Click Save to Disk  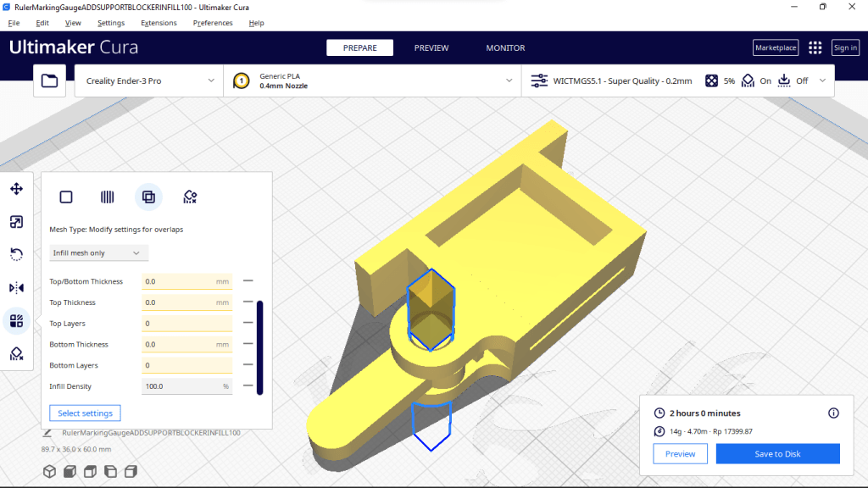(x=778, y=454)
